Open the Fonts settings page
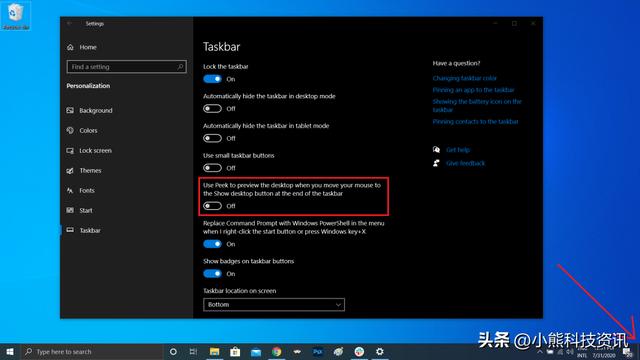This screenshot has height=360, width=640. tap(87, 191)
